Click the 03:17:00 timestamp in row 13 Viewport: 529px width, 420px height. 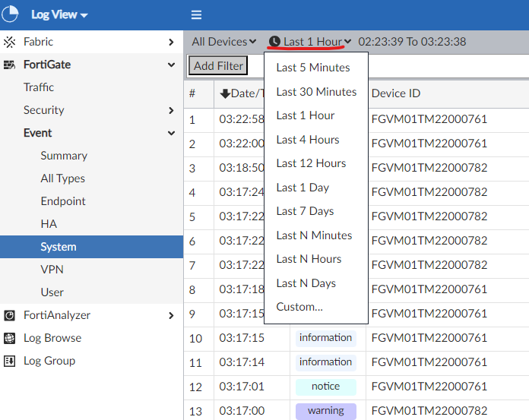(242, 411)
